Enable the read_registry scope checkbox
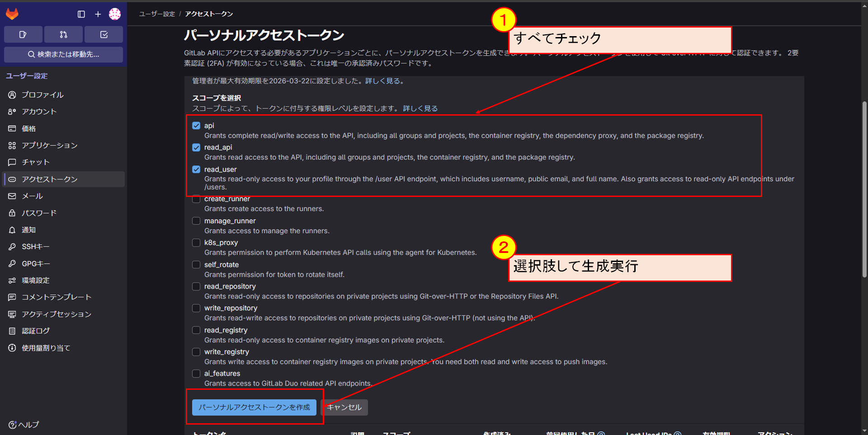Image resolution: width=868 pixels, height=435 pixels. (196, 330)
